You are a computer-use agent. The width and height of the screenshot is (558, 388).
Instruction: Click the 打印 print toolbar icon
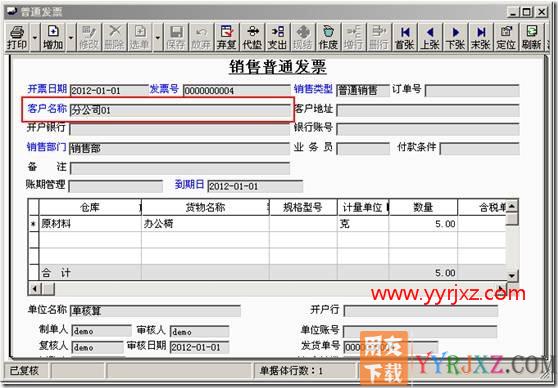pyautogui.click(x=17, y=37)
